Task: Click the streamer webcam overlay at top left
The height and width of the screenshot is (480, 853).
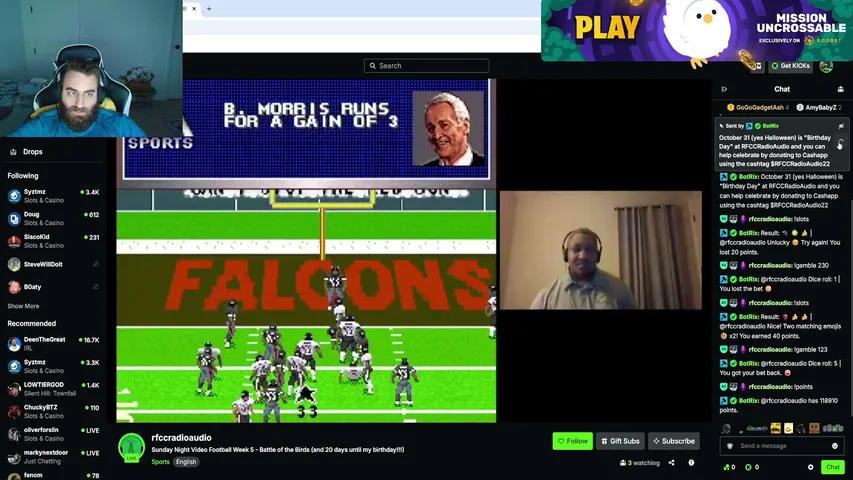Action: click(91, 68)
